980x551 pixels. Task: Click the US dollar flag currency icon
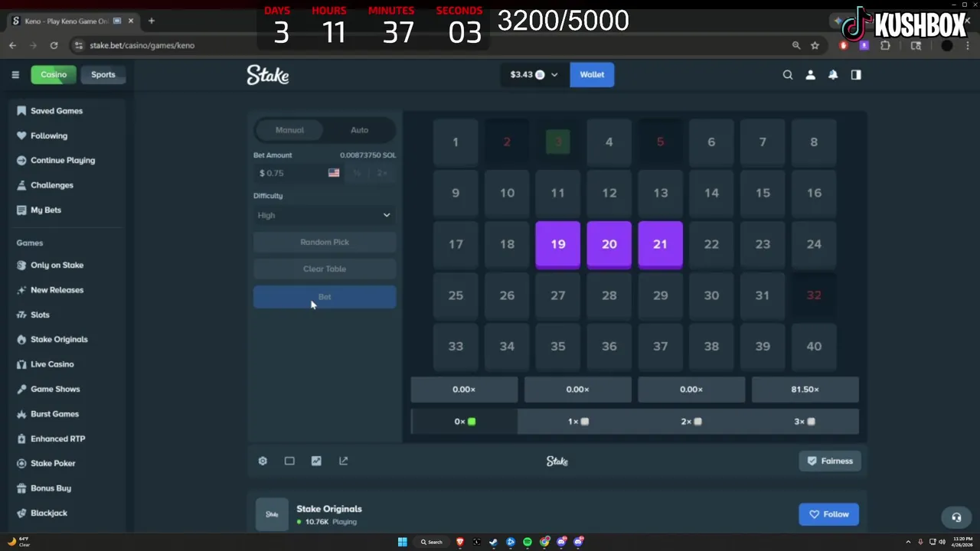(x=334, y=173)
